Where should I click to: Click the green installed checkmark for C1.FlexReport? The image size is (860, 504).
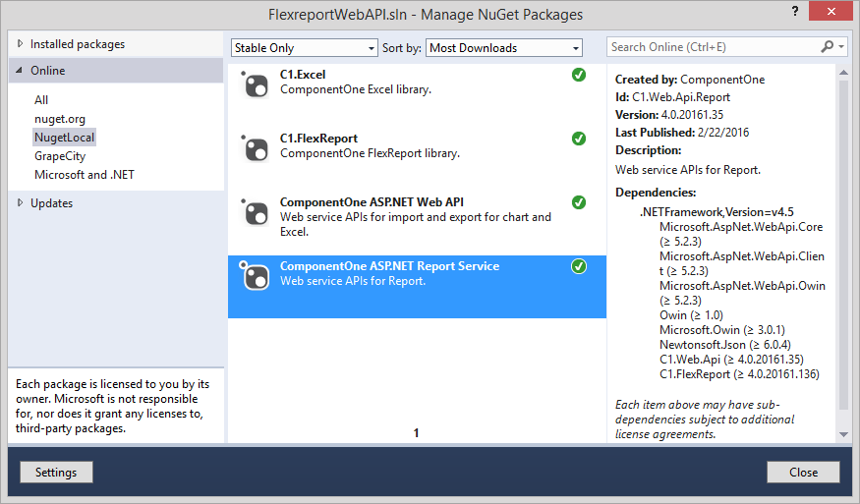(579, 139)
